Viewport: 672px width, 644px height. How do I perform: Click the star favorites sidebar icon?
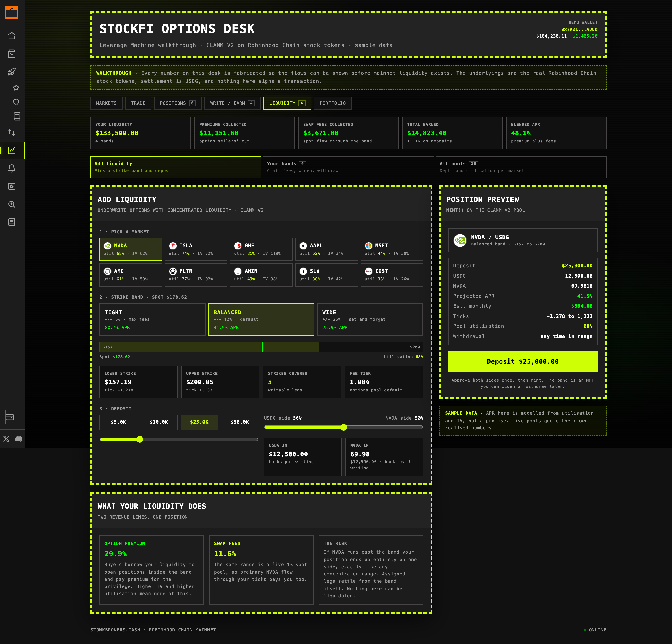point(16,88)
